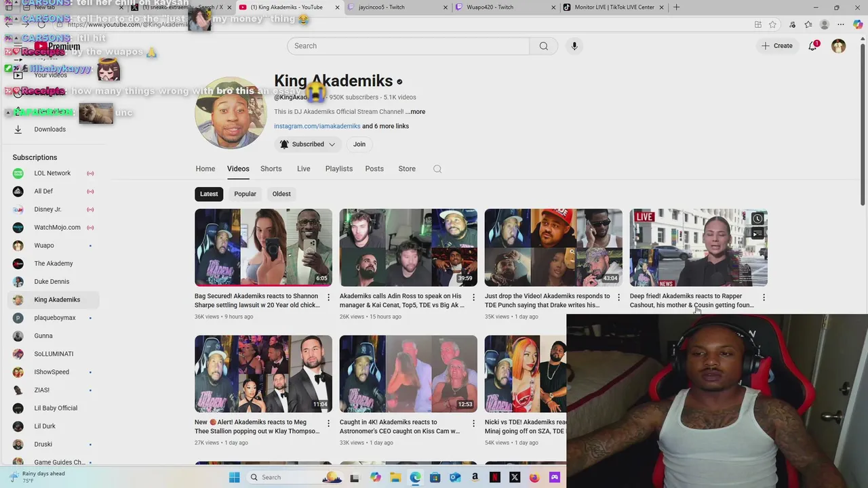Click Watch later clock on live thumbnail
Image resolution: width=868 pixels, height=488 pixels.
click(x=757, y=219)
